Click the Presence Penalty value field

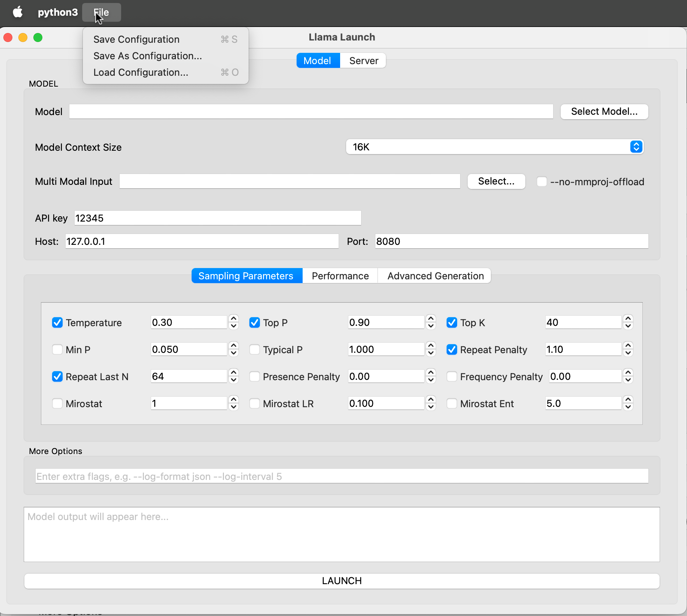(386, 376)
